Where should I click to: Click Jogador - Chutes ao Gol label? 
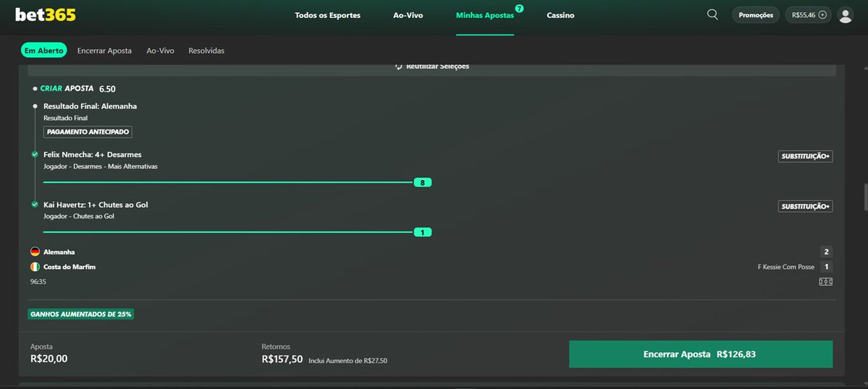(79, 217)
